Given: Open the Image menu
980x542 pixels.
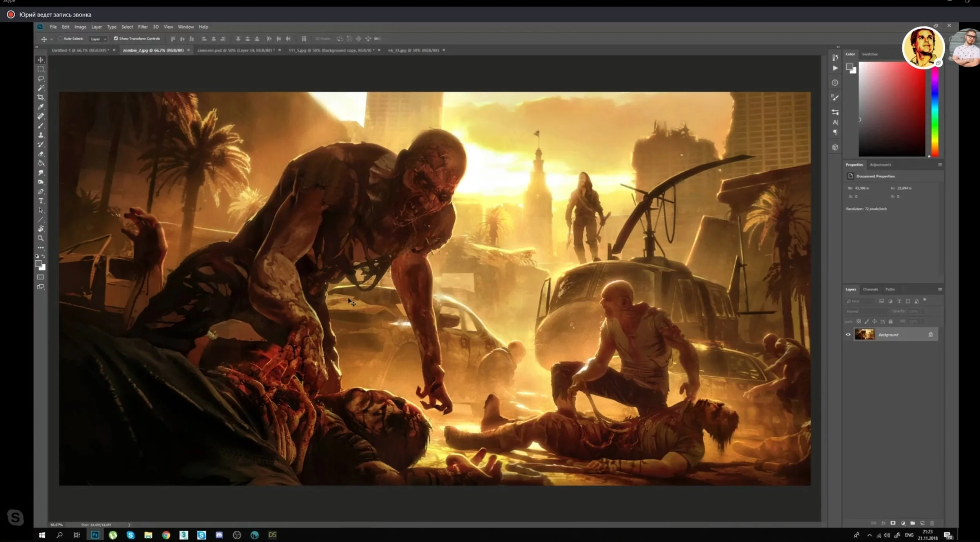Looking at the screenshot, I should point(80,27).
